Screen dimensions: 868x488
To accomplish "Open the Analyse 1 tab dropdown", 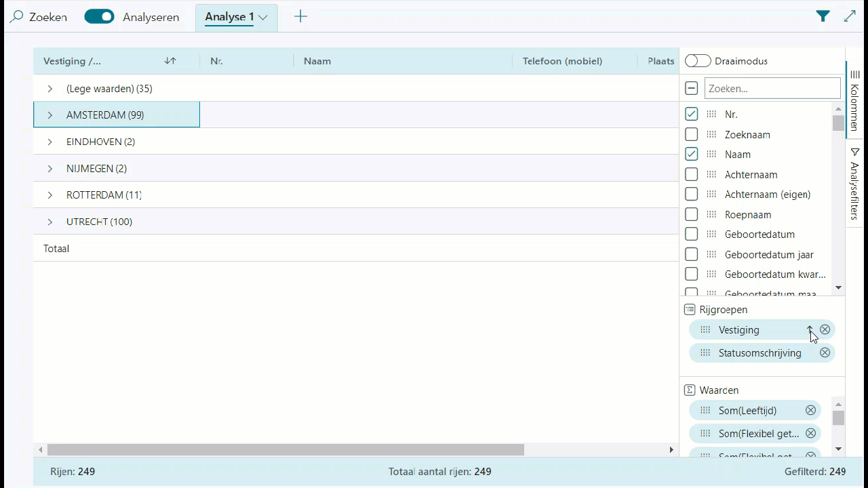I will tap(262, 18).
